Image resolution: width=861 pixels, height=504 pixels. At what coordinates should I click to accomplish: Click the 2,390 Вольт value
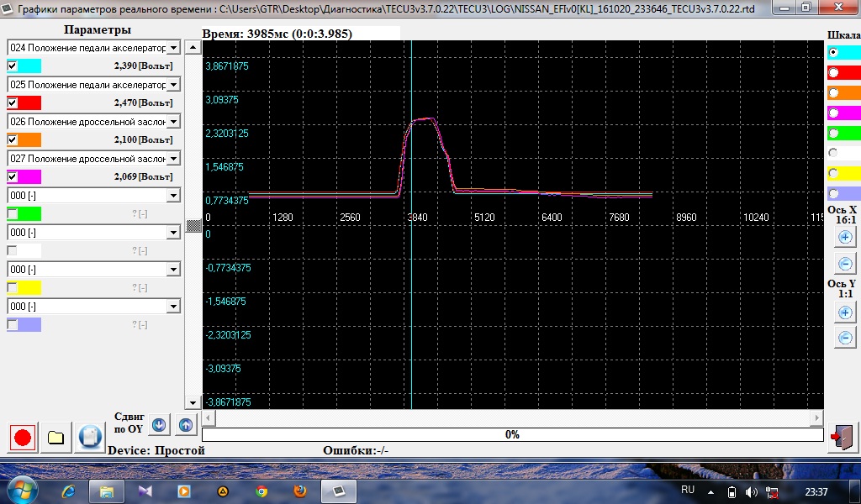click(143, 66)
